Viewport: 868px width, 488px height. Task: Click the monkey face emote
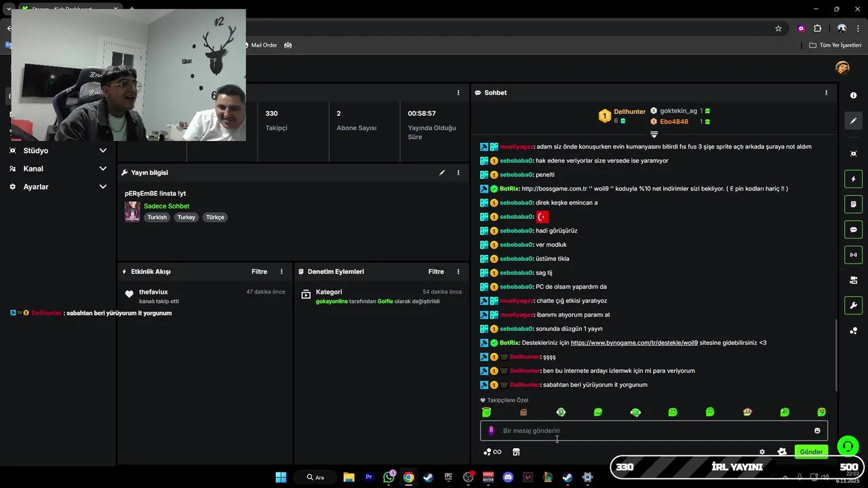[x=747, y=412]
